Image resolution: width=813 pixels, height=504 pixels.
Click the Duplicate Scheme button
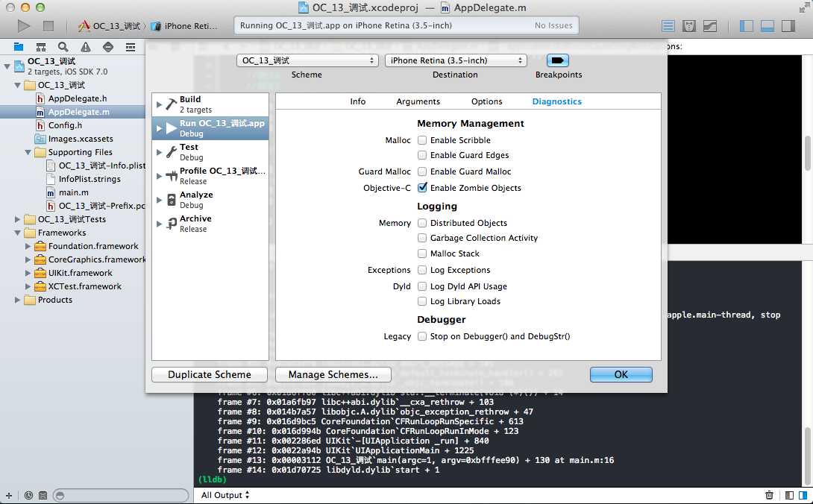coord(210,374)
